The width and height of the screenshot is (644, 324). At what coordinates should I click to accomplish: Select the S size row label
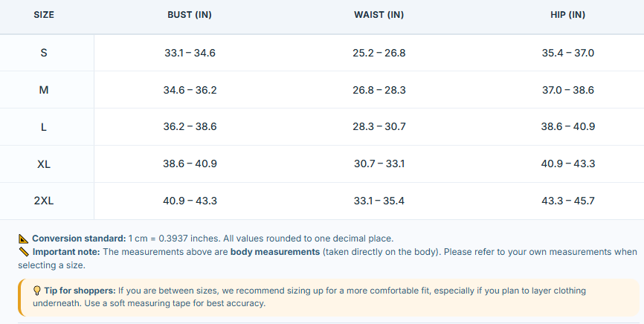44,53
